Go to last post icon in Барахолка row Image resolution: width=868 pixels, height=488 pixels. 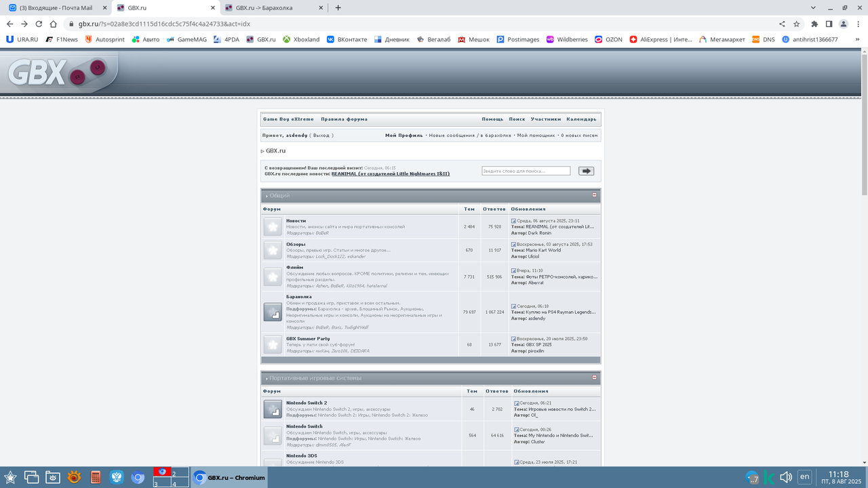point(514,306)
